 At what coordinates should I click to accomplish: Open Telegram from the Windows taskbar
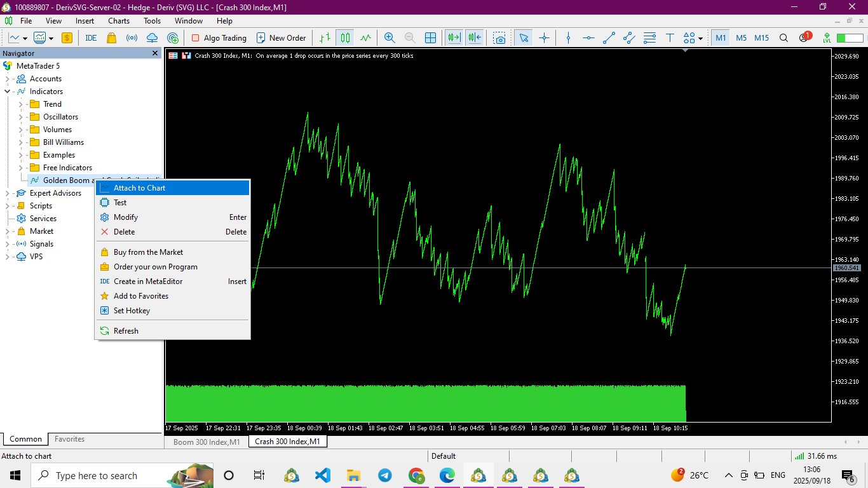point(384,475)
